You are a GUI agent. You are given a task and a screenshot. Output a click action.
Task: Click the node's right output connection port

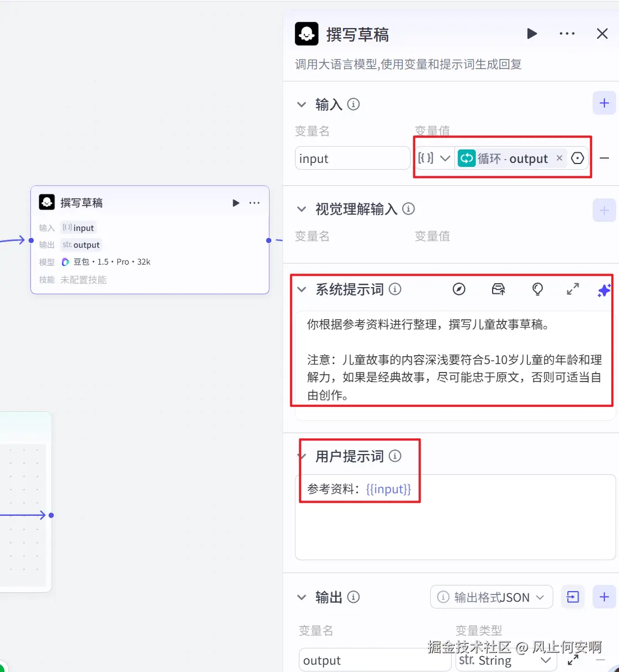[x=268, y=240]
